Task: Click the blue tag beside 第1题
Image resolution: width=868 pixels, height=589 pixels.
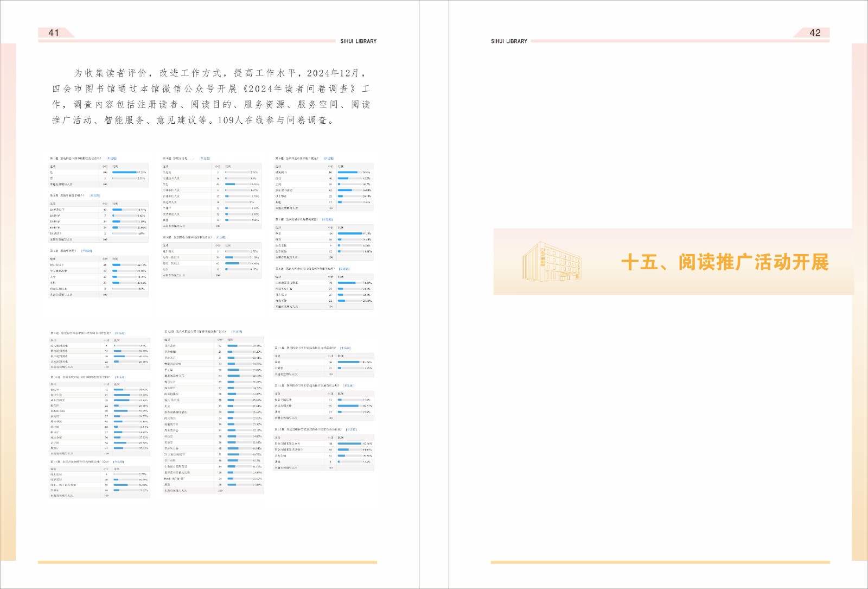Action: coord(112,159)
